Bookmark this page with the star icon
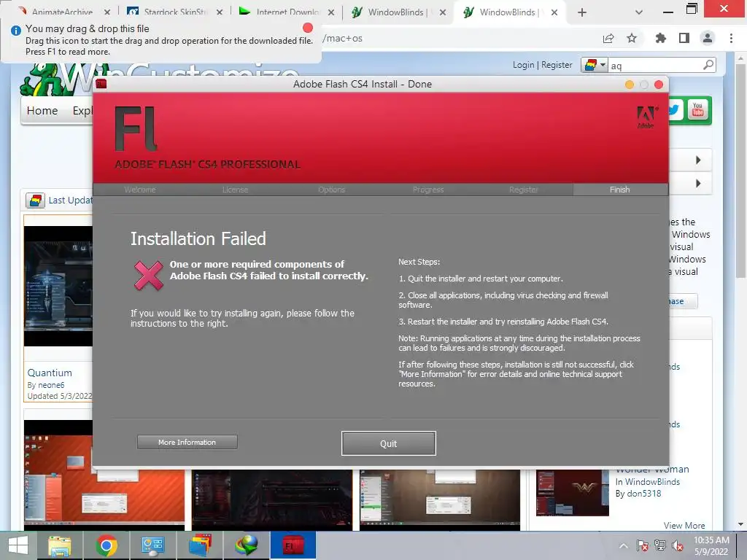 pyautogui.click(x=632, y=38)
